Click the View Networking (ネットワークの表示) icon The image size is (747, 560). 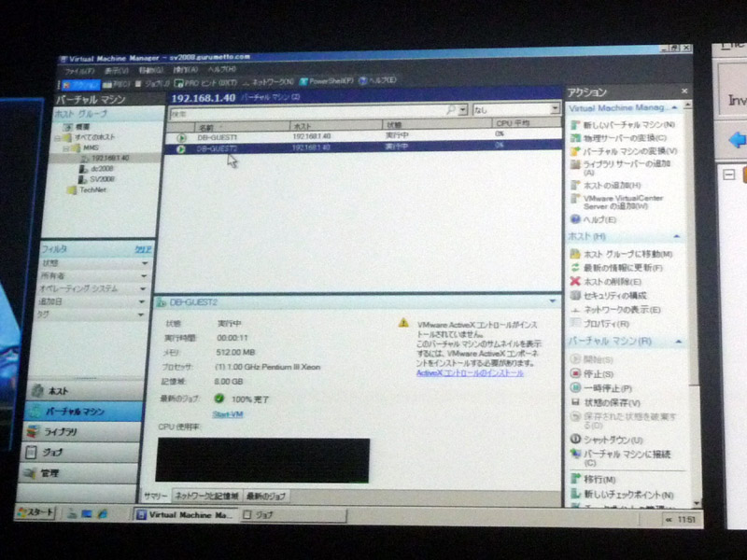pos(575,310)
